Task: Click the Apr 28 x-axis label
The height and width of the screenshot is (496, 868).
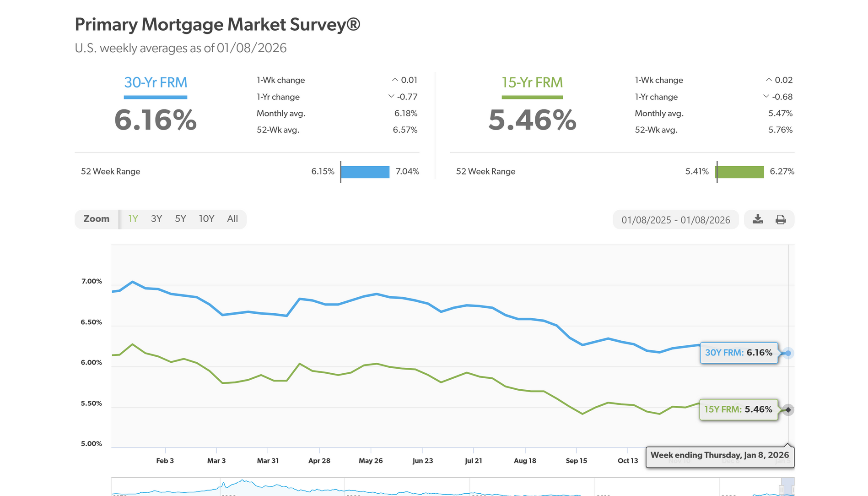Action: coord(319,461)
